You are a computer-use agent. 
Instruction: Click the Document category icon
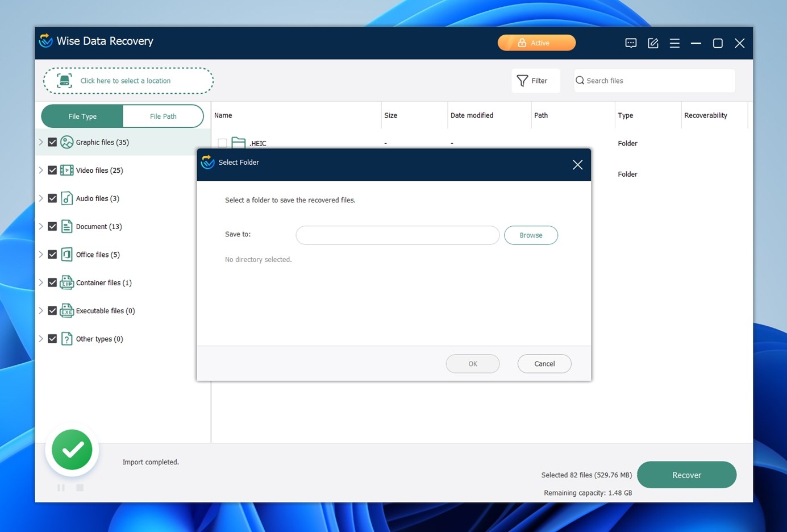coord(67,226)
